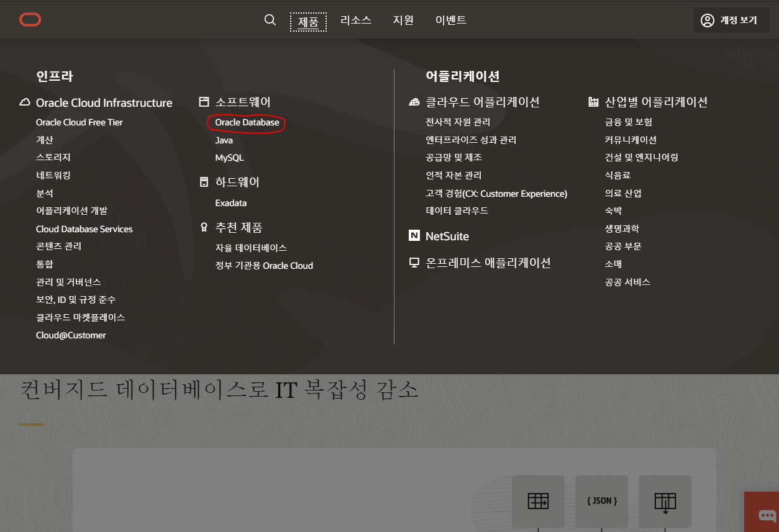Open 엔터프라이즈 성과 관리 link
The height and width of the screenshot is (532, 779).
click(471, 140)
